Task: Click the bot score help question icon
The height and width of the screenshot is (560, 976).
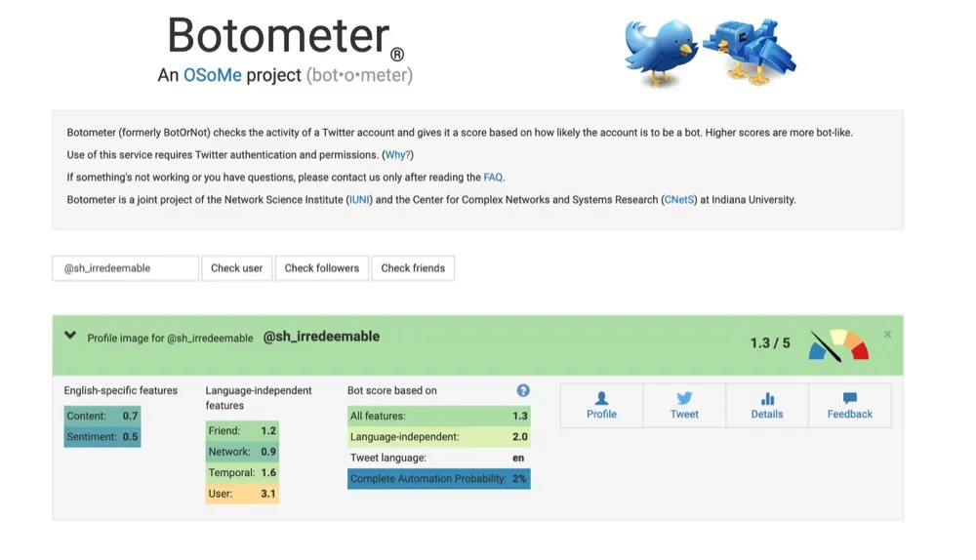Action: 523,390
